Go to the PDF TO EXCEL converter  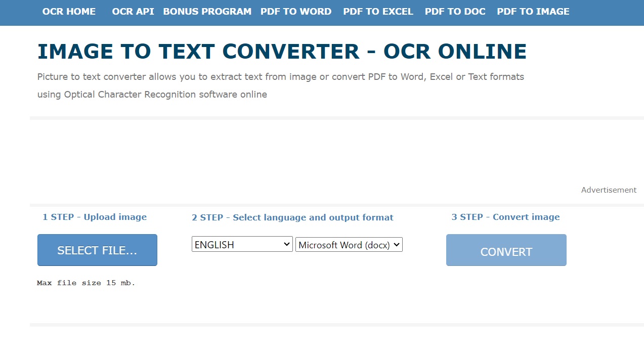(x=378, y=11)
